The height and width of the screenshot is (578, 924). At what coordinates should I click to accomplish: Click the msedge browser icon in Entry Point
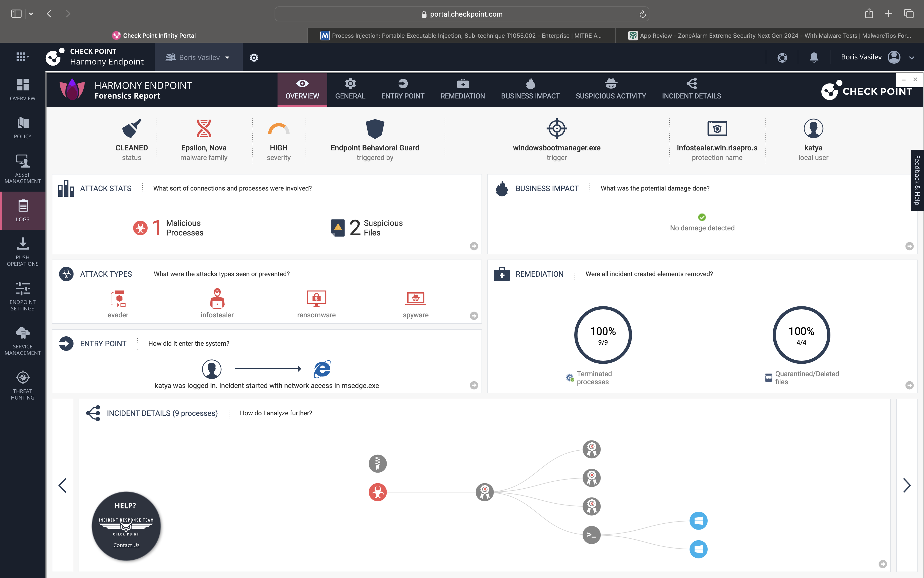point(322,369)
